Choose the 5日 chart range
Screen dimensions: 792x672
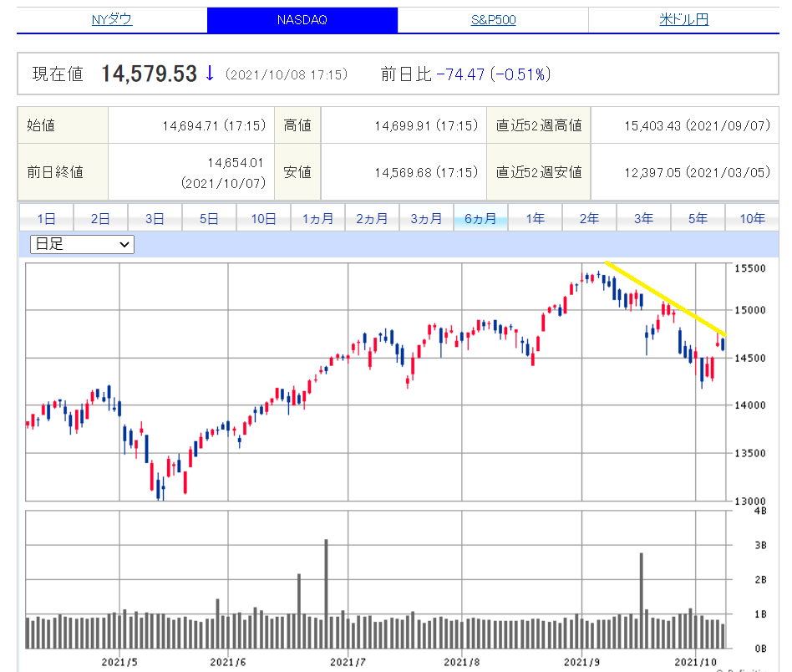(x=209, y=218)
